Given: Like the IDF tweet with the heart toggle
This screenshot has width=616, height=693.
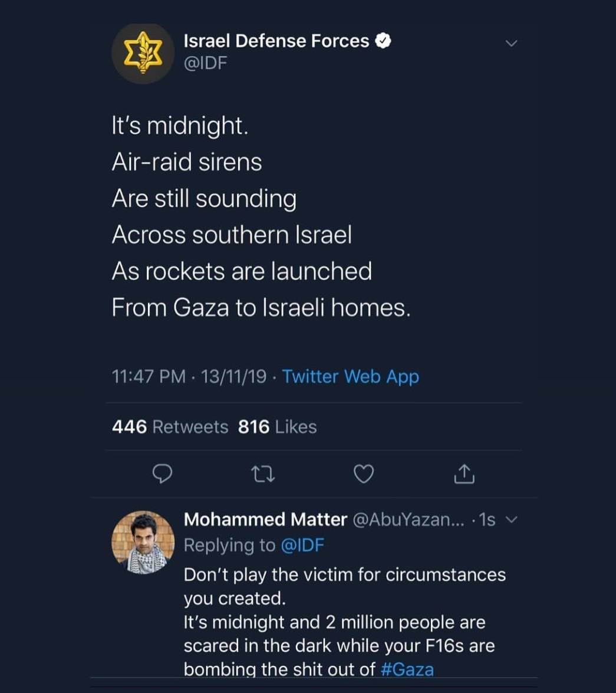Looking at the screenshot, I should point(364,474).
